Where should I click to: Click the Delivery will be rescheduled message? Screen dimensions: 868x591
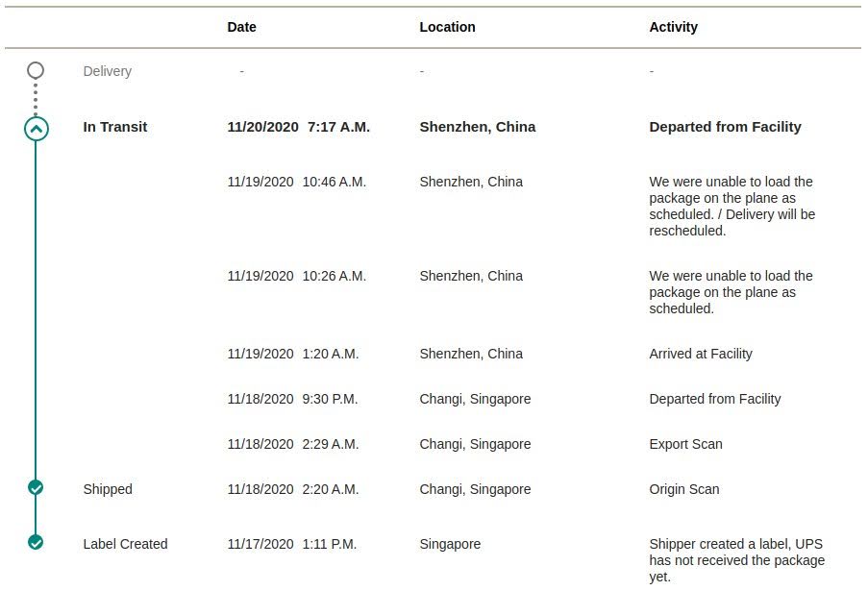pos(732,206)
